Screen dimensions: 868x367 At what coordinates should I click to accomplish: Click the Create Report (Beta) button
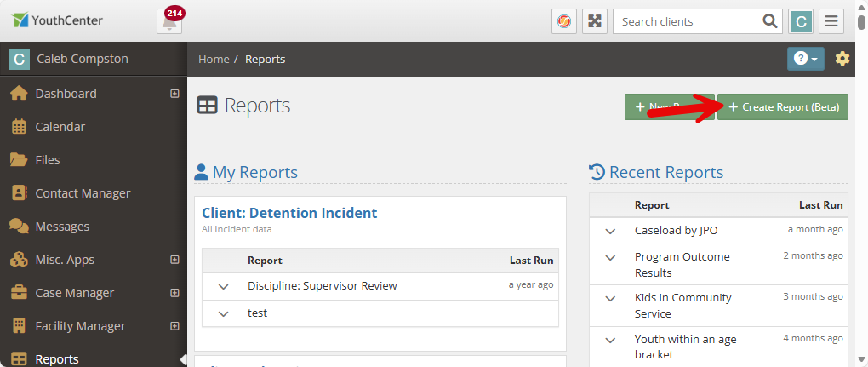783,107
